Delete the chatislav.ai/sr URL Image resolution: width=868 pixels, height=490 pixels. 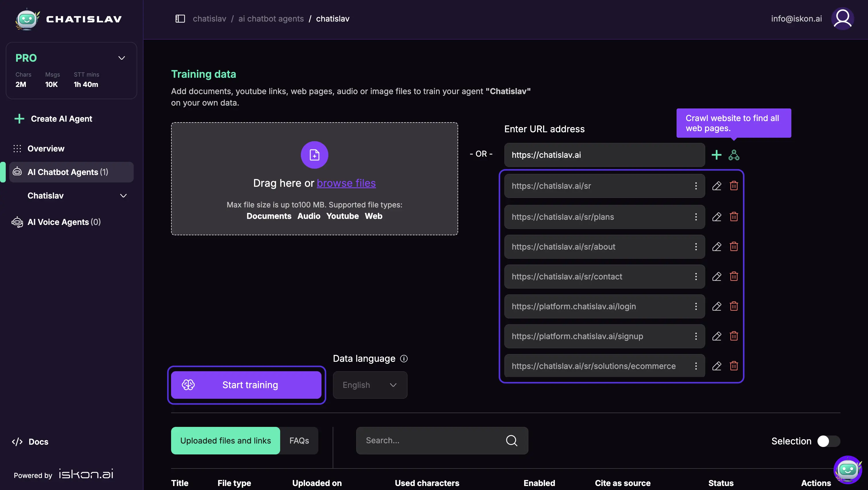click(734, 186)
